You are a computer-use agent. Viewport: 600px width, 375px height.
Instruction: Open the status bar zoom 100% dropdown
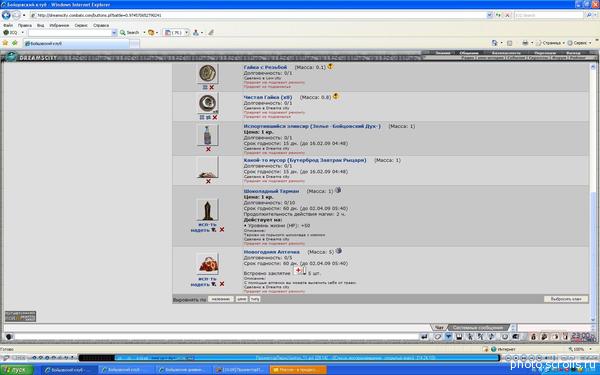click(590, 349)
